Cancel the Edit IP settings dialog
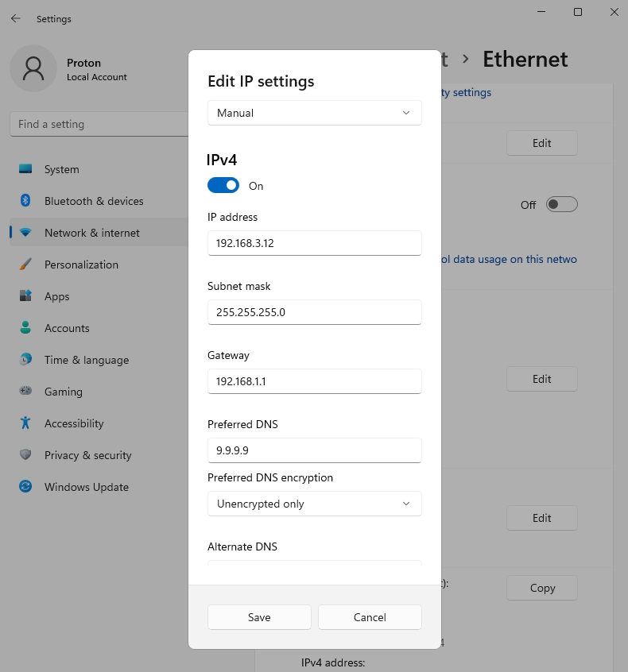The width and height of the screenshot is (628, 672). (x=370, y=617)
